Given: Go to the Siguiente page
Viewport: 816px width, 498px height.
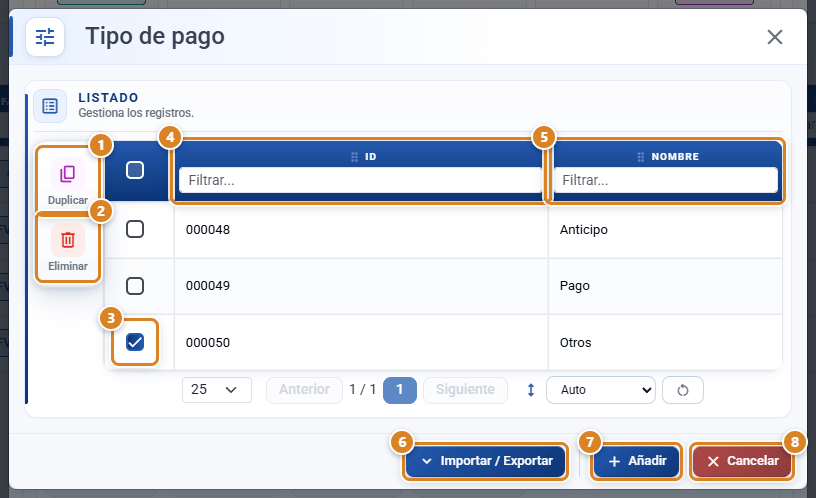Looking at the screenshot, I should click(x=465, y=390).
